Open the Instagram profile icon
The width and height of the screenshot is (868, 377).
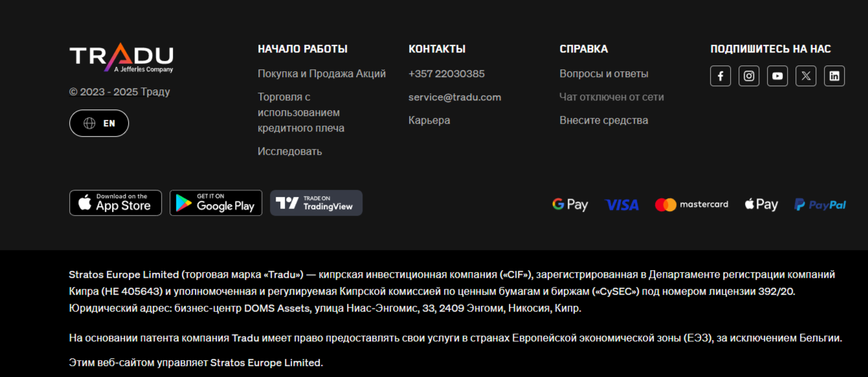tap(749, 76)
